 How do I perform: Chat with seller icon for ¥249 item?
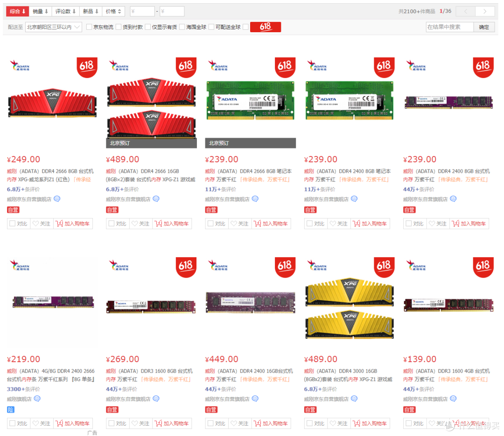[57, 199]
